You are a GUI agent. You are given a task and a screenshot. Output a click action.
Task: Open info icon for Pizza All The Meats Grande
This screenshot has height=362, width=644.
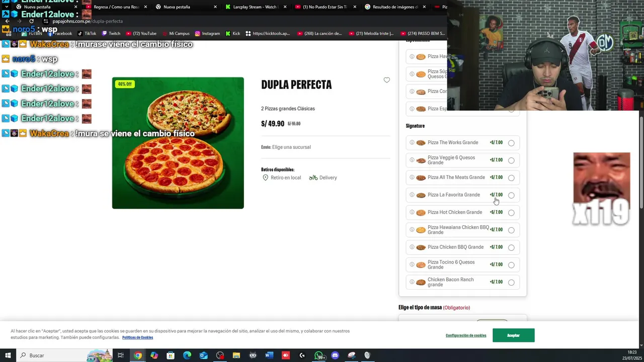(x=412, y=177)
